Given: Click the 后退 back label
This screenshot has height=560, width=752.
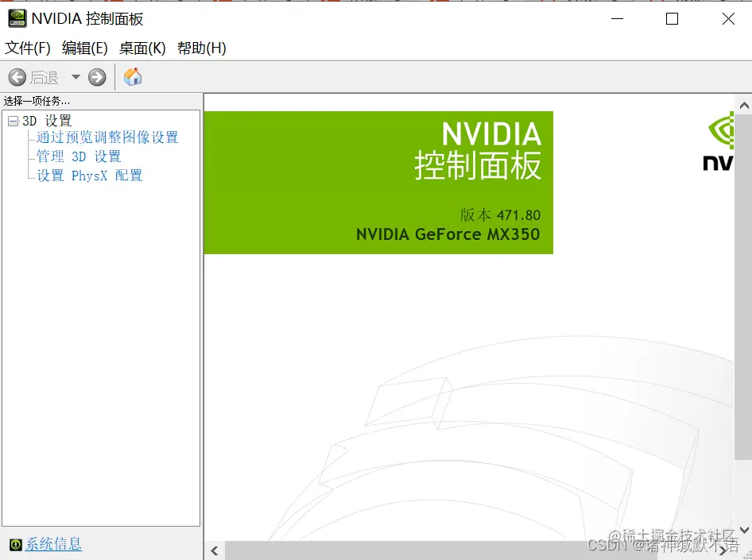Looking at the screenshot, I should pyautogui.click(x=45, y=77).
